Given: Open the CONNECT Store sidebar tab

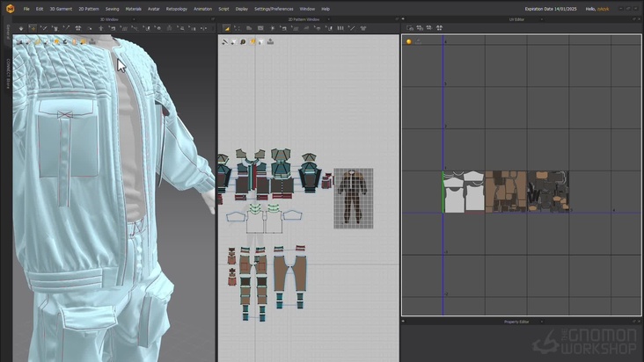Looking at the screenshot, I should [7, 74].
